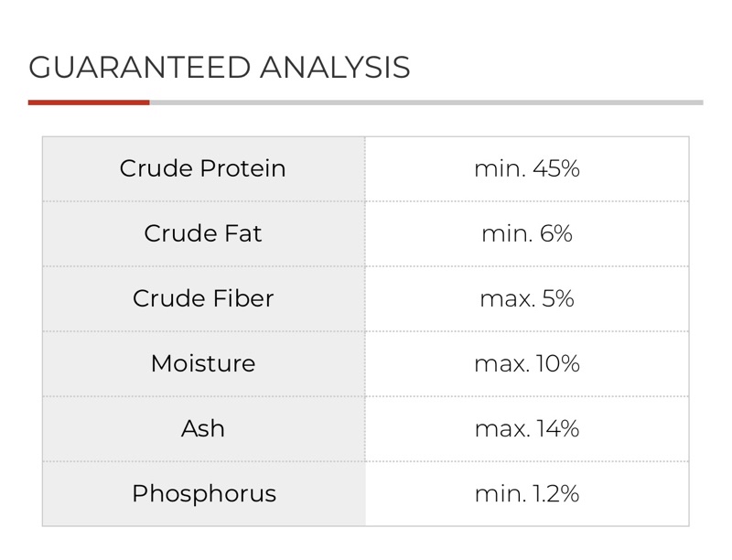Image resolution: width=732 pixels, height=560 pixels.
Task: Click the max. 10% value
Action: tap(527, 363)
